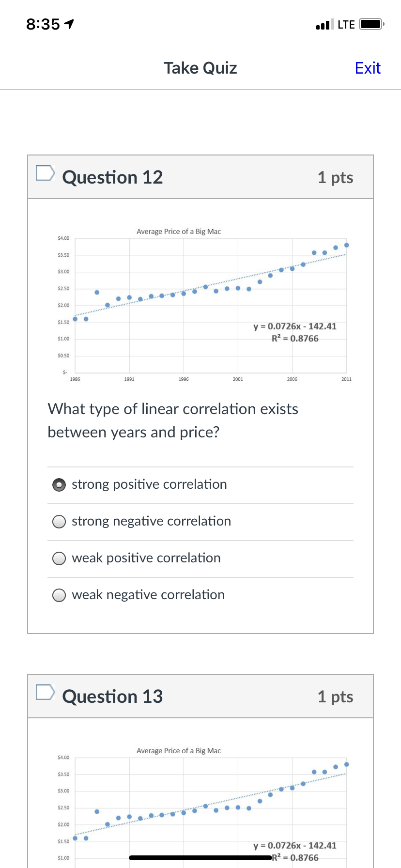
Task: Tap the 8:35 clock time
Action: [x=43, y=24]
